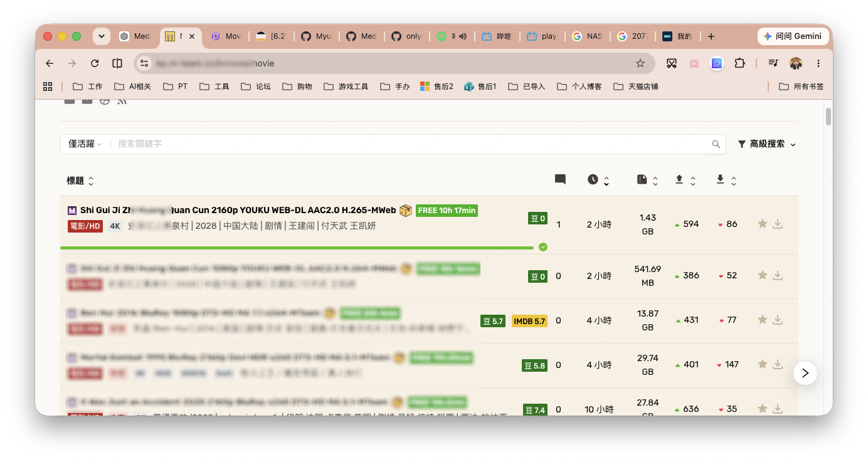Toggle sort arrows beside seeders column
This screenshot has width=868, height=462.
[693, 181]
